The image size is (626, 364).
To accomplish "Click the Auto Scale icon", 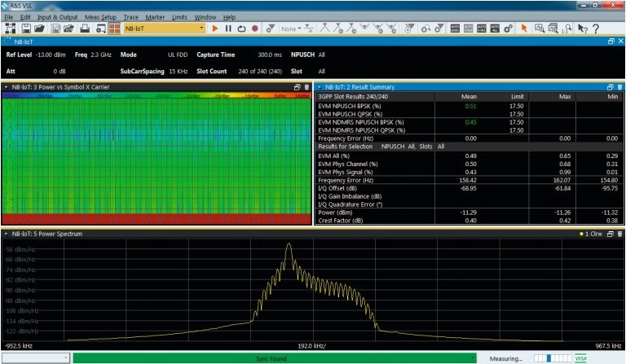I will point(469,29).
